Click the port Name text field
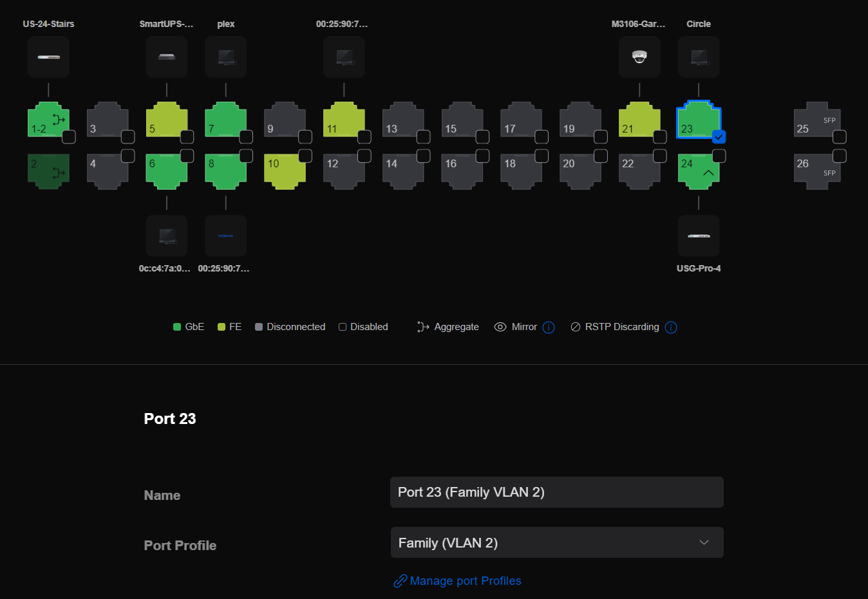 tap(556, 492)
